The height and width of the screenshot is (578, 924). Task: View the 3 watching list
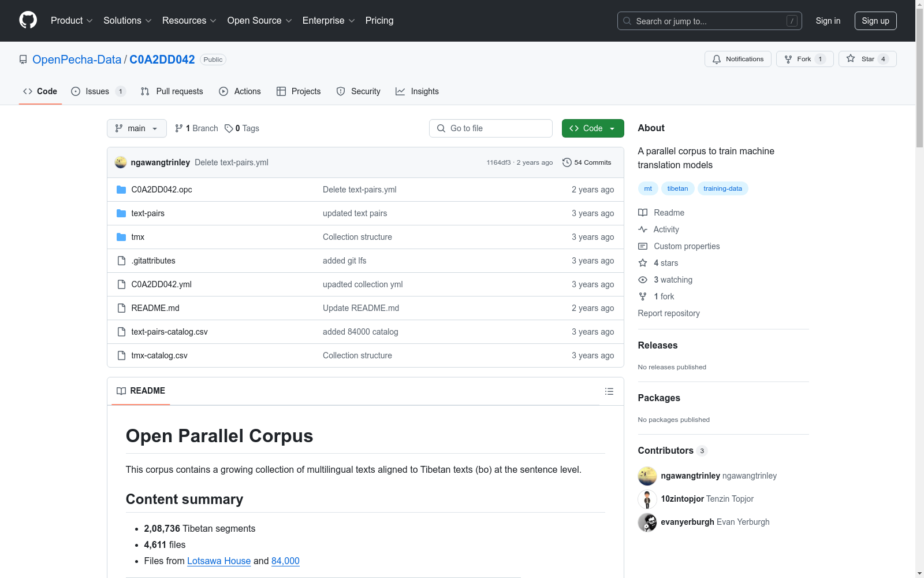click(x=665, y=280)
